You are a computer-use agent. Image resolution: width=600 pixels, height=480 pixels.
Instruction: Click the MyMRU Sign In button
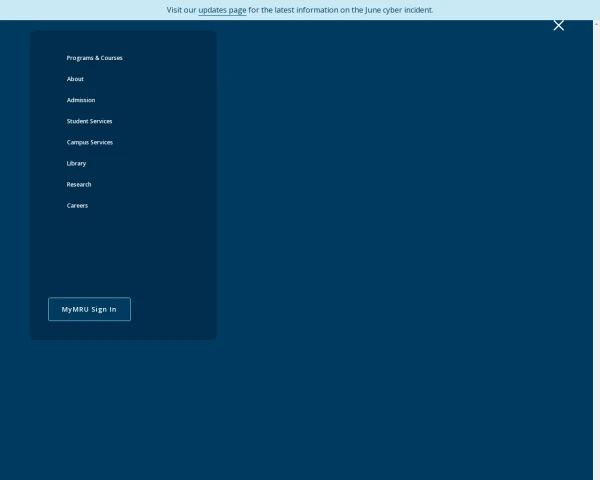(x=89, y=309)
